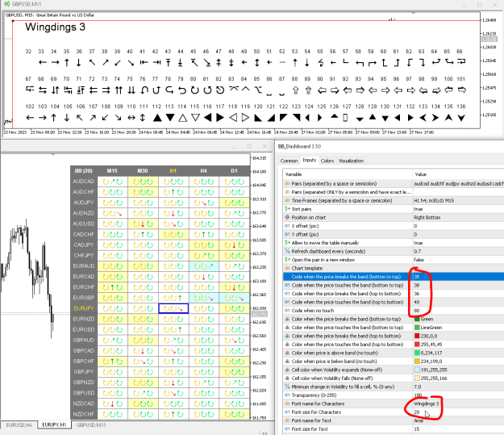Switch to the Inputs tab
504x435 pixels.
310,161
